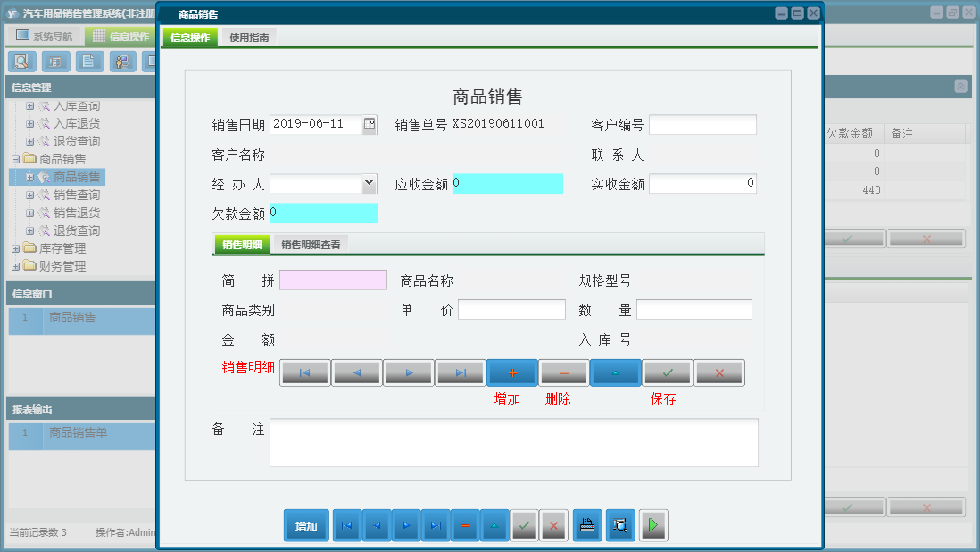980x552 pixels.
Task: Click the 备注 text area
Action: [x=514, y=443]
